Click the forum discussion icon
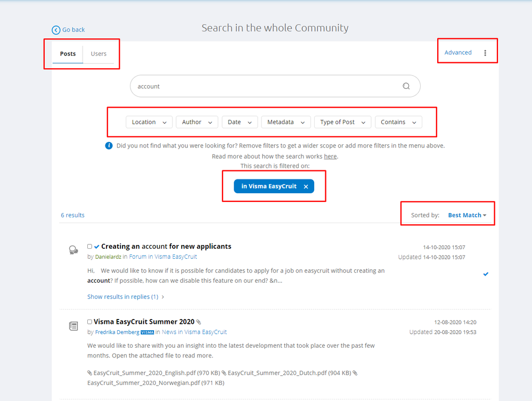Screen dimensions: 532x401 point(73,250)
